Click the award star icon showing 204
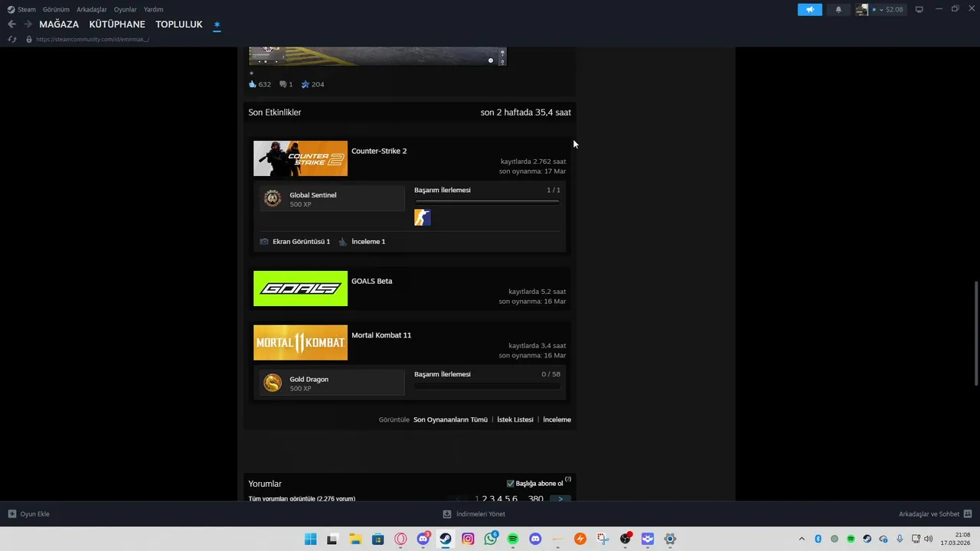Screen dimensions: 980x551 [305, 84]
